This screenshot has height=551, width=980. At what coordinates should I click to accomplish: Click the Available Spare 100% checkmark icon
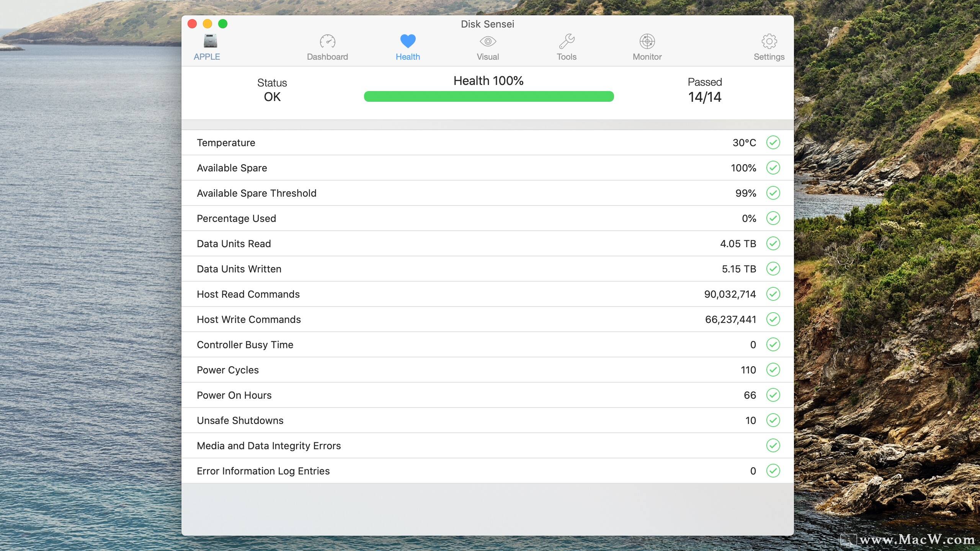[773, 168]
